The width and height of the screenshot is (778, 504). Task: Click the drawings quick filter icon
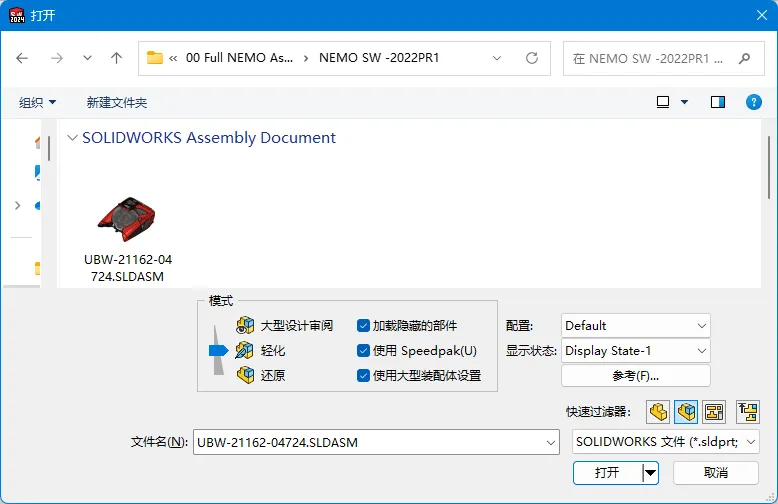pyautogui.click(x=714, y=412)
